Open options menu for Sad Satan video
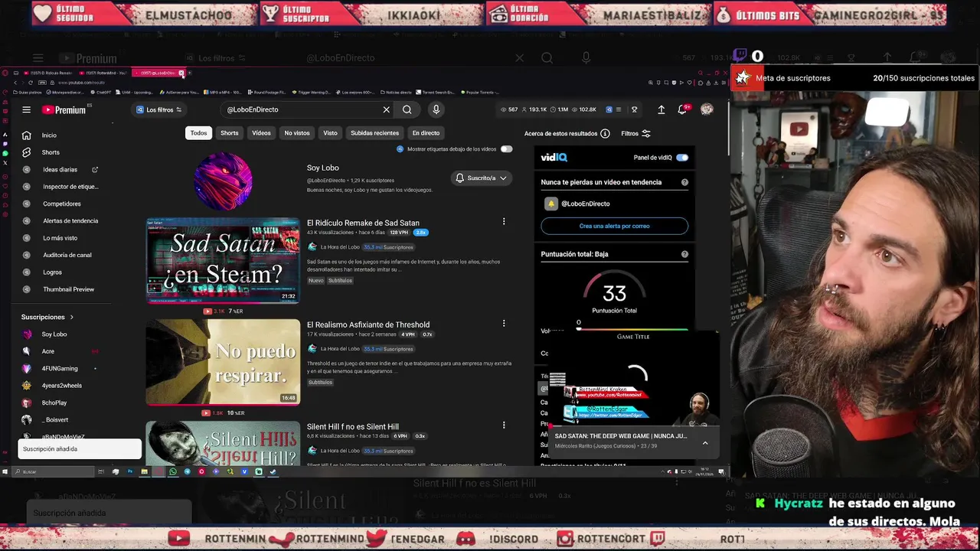 coord(504,222)
